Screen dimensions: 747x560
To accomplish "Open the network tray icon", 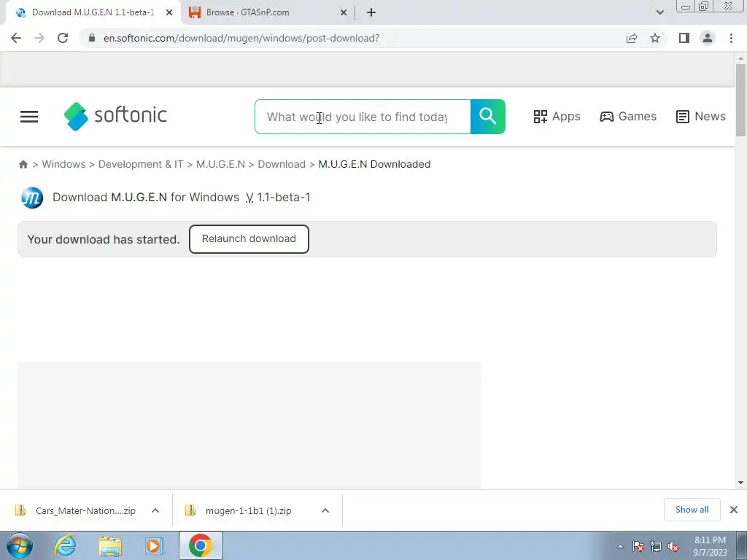I will pyautogui.click(x=656, y=547).
